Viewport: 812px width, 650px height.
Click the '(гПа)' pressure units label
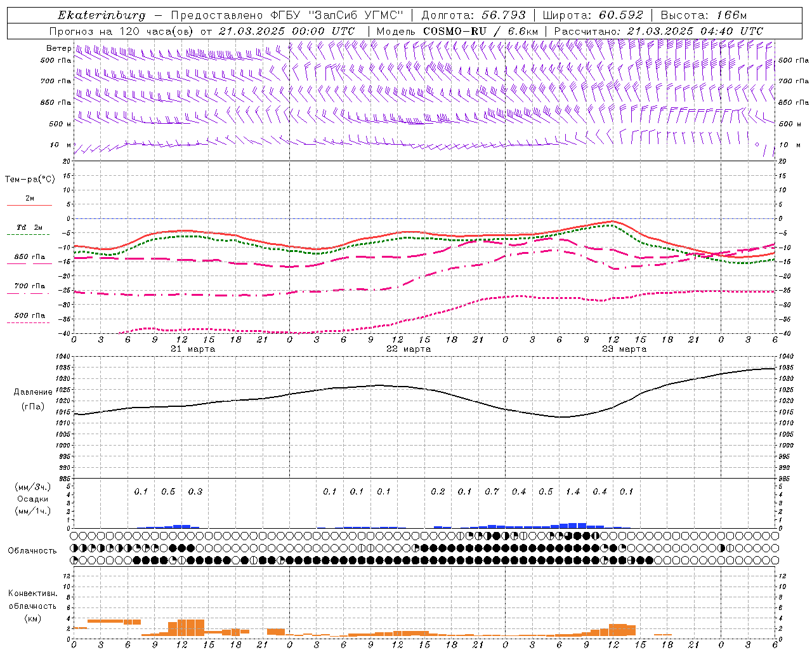[33, 407]
